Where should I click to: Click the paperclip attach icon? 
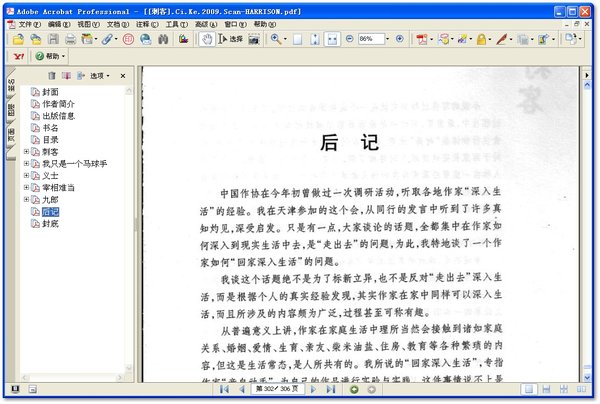tap(107, 39)
